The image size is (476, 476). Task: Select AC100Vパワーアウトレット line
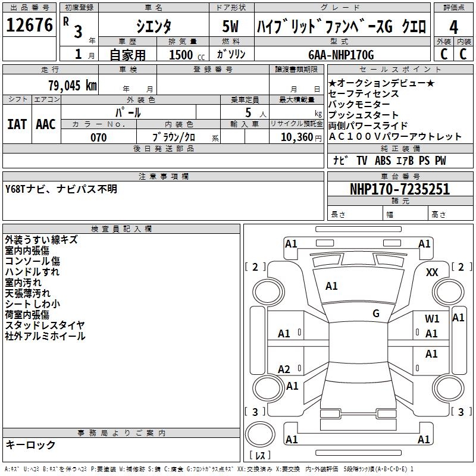pos(395,137)
